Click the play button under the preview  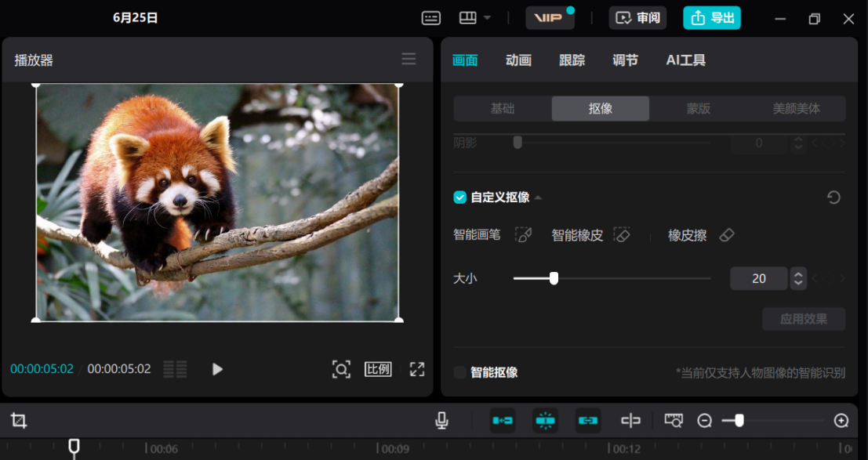pyautogui.click(x=216, y=370)
